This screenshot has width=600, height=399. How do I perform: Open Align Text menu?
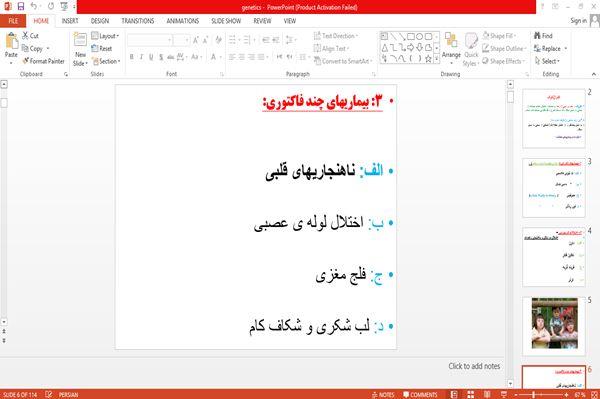click(331, 48)
